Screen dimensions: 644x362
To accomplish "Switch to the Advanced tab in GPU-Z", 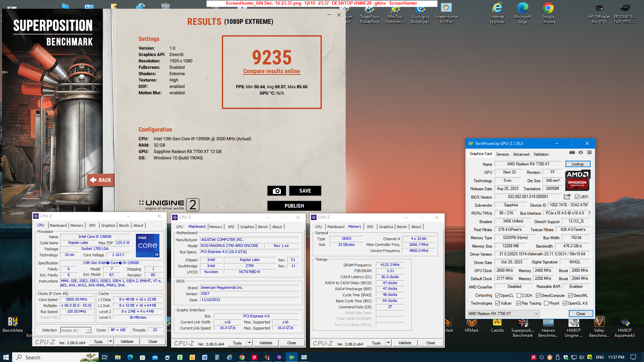I will (x=521, y=154).
